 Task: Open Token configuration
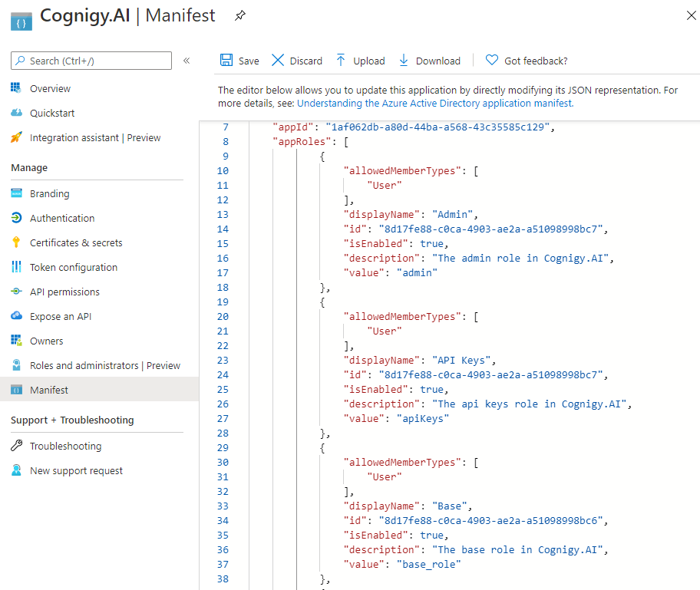74,267
